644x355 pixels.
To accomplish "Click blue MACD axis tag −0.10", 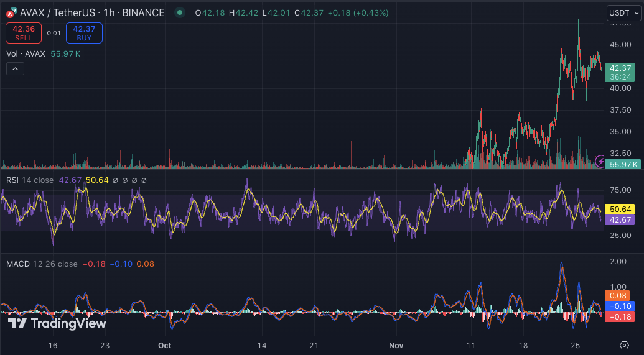I will (620, 306).
